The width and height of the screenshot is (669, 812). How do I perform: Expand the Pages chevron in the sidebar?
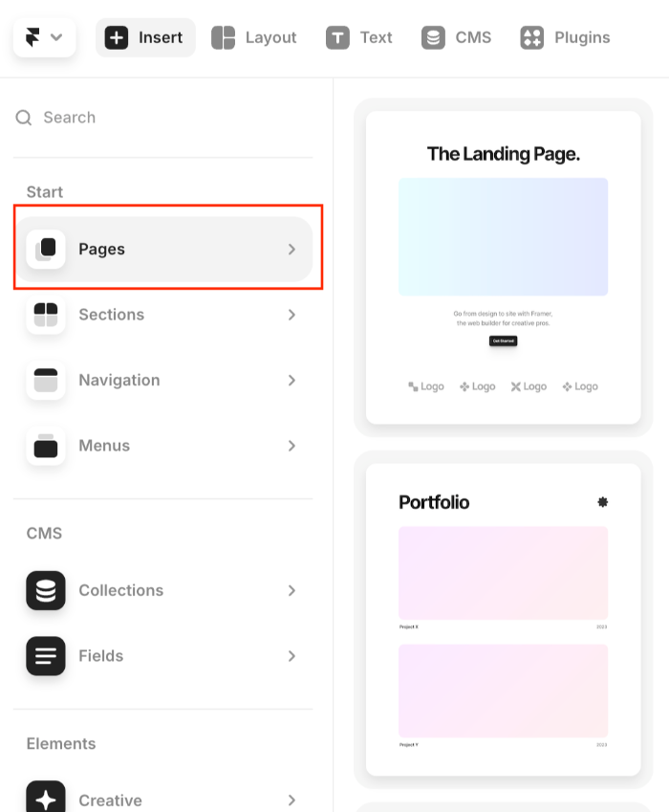click(x=292, y=249)
